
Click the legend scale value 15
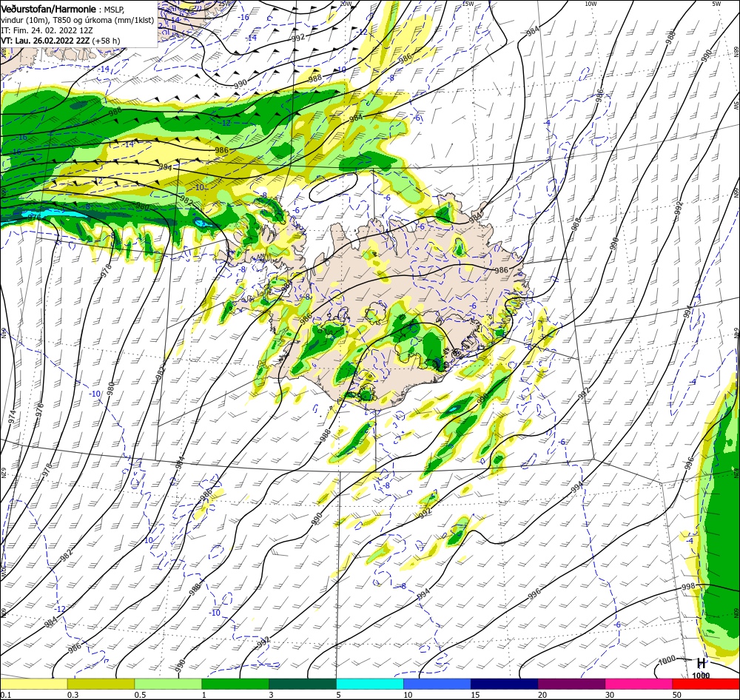coord(475,695)
